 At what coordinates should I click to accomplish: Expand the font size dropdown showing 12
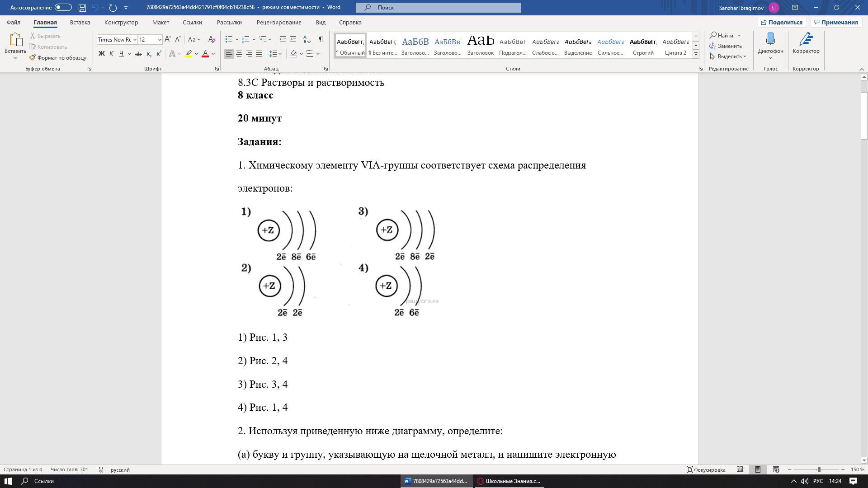coord(150,40)
